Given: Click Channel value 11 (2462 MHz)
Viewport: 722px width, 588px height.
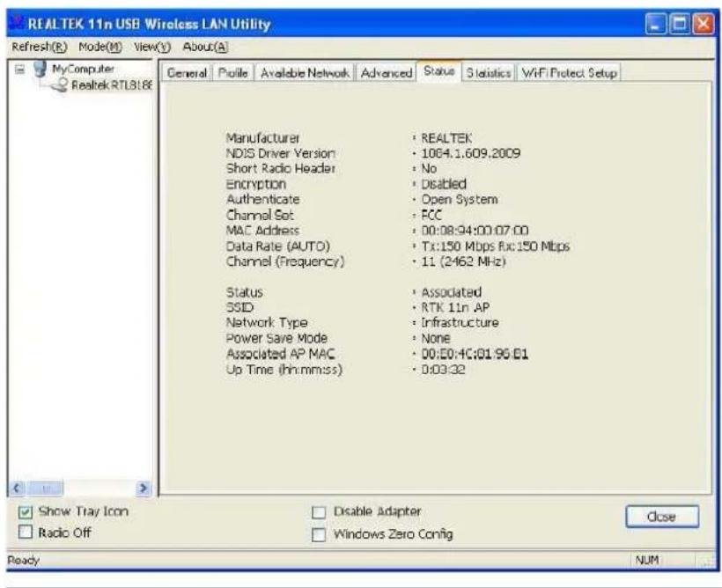Looking at the screenshot, I should tap(463, 261).
